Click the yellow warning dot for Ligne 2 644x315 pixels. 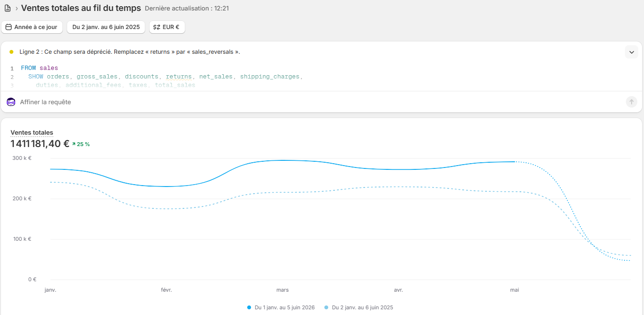(x=11, y=52)
